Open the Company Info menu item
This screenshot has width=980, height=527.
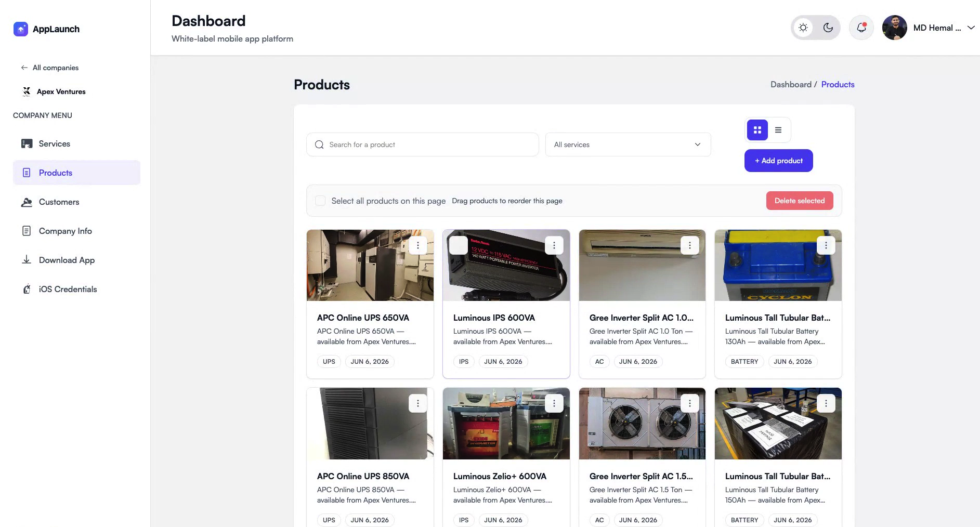[x=76, y=231]
